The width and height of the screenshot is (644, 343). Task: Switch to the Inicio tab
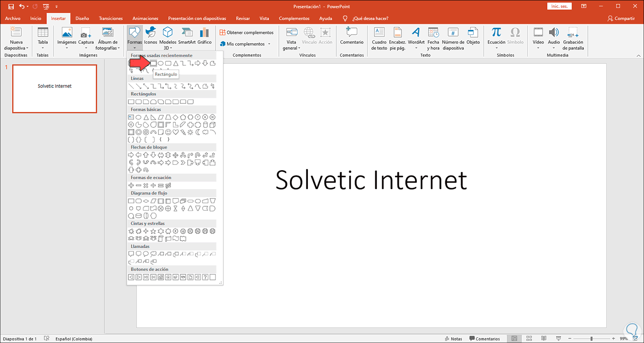[x=36, y=18]
